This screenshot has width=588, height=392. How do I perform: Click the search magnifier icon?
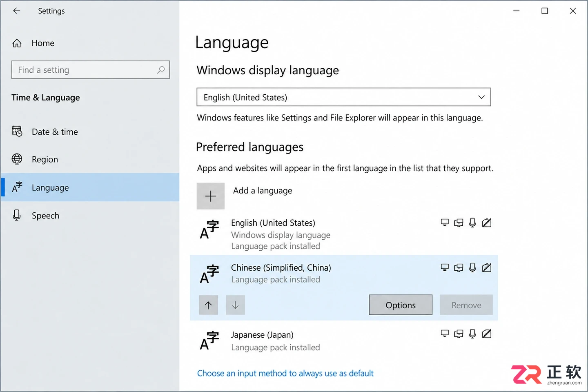click(x=161, y=70)
